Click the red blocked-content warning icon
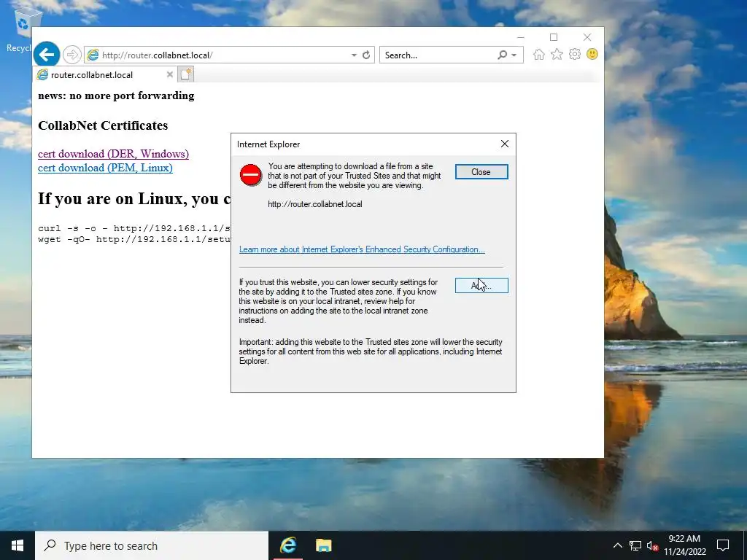The height and width of the screenshot is (560, 747). (251, 175)
